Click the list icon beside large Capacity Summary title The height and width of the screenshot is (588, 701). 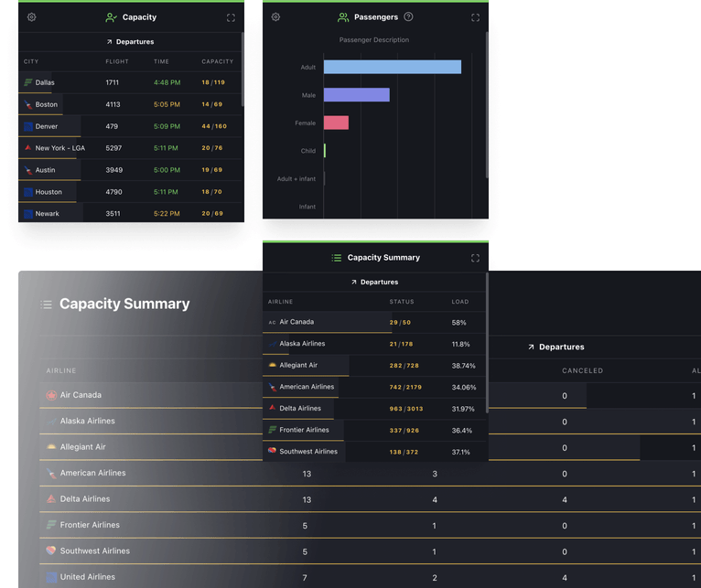pyautogui.click(x=46, y=305)
